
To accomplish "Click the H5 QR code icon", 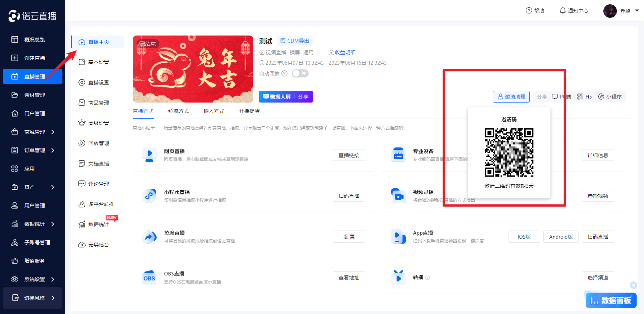I will click(x=580, y=97).
